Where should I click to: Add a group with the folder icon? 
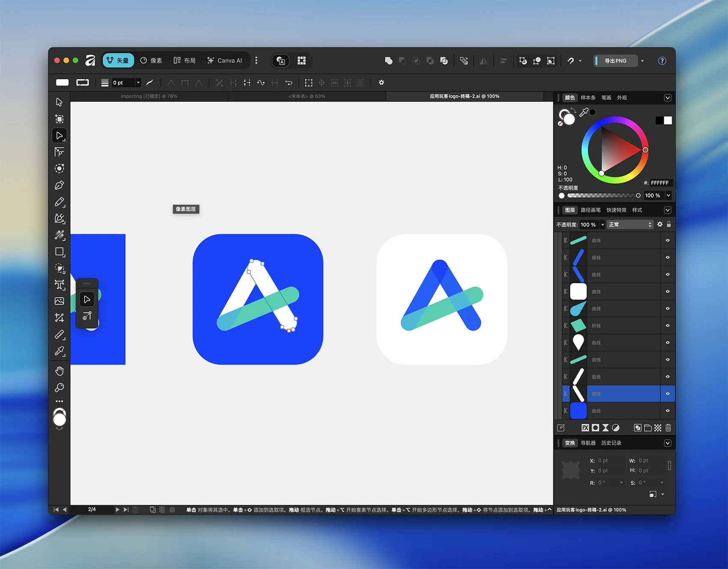pyautogui.click(x=648, y=428)
